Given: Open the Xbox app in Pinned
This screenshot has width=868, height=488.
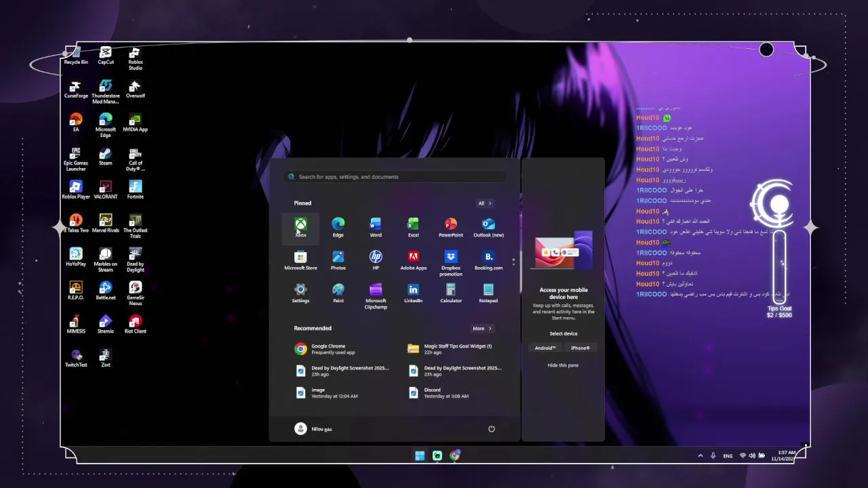Looking at the screenshot, I should [x=300, y=227].
